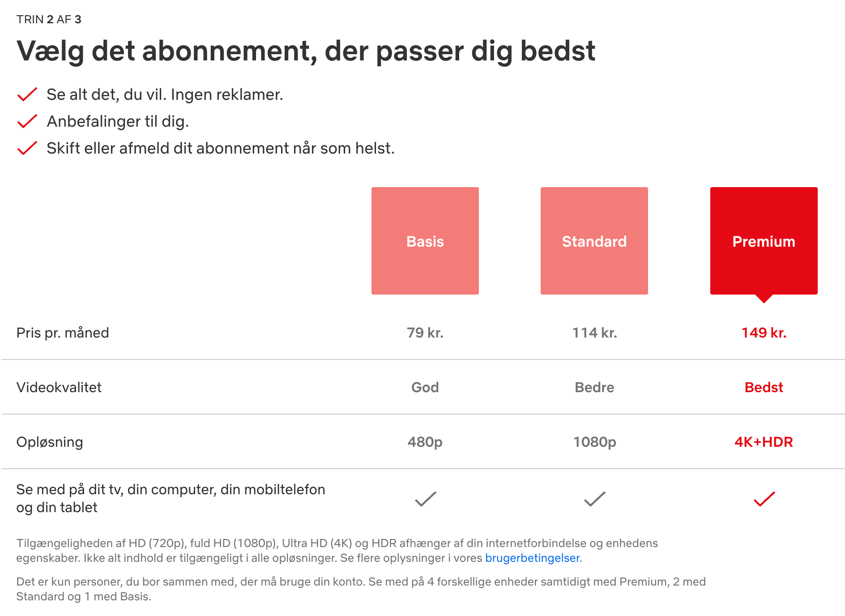Switch plan selection to Basis
This screenshot has width=845, height=616.
pos(425,241)
